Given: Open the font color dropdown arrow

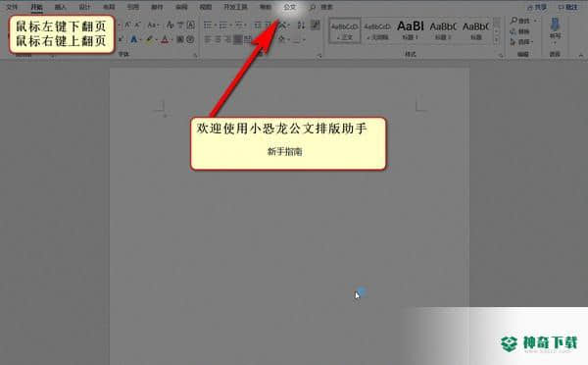Looking at the screenshot, I should 171,40.
